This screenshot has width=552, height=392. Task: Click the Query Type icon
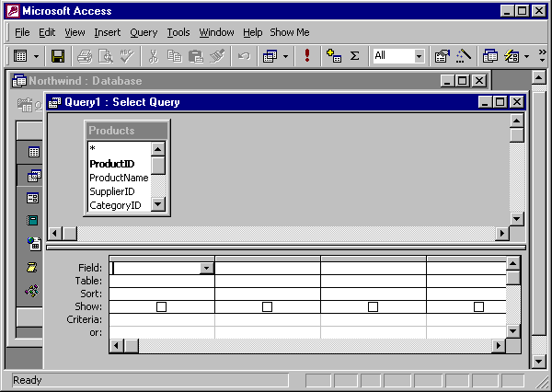coord(270,56)
